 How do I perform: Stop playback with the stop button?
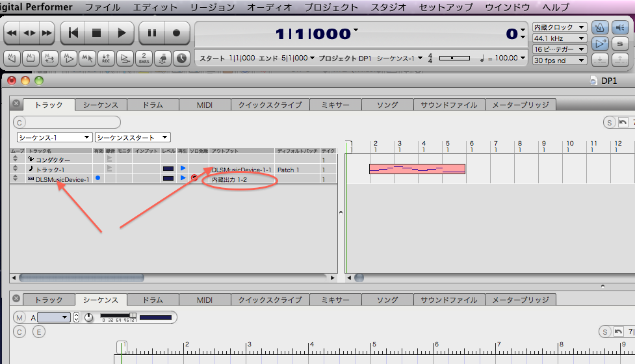(96, 32)
